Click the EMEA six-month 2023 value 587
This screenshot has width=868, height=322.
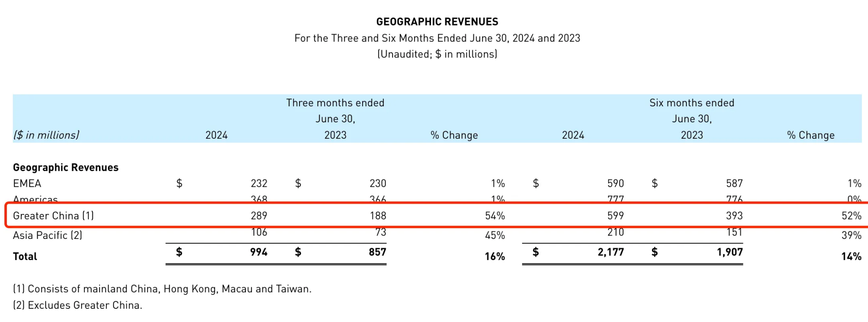tap(734, 183)
